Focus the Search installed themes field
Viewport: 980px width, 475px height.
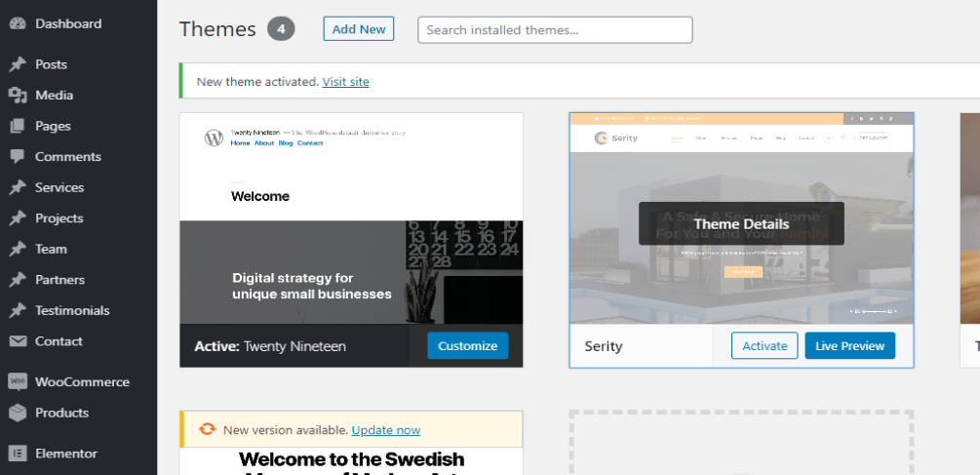[555, 30]
